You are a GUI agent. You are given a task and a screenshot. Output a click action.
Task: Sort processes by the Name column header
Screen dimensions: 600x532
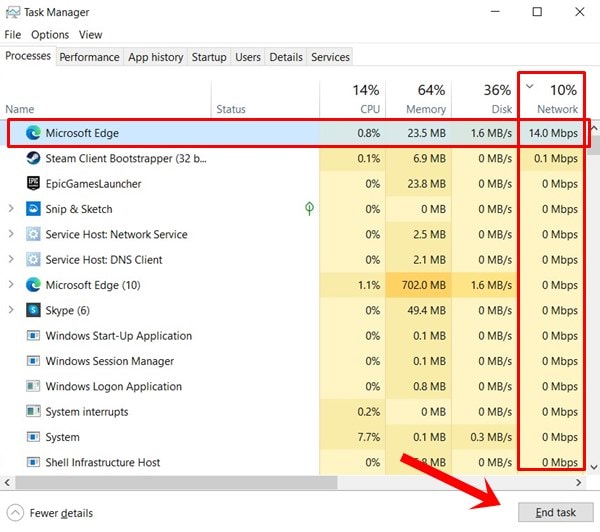[106, 100]
